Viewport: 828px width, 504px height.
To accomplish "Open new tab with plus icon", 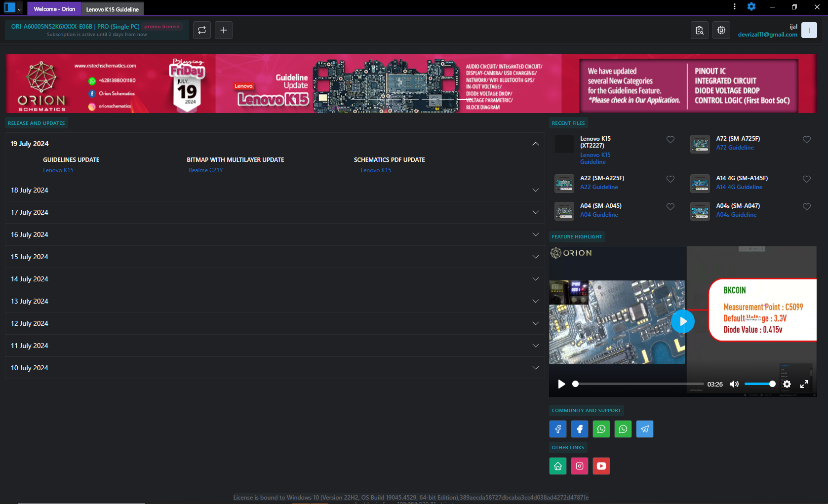I will tap(224, 30).
